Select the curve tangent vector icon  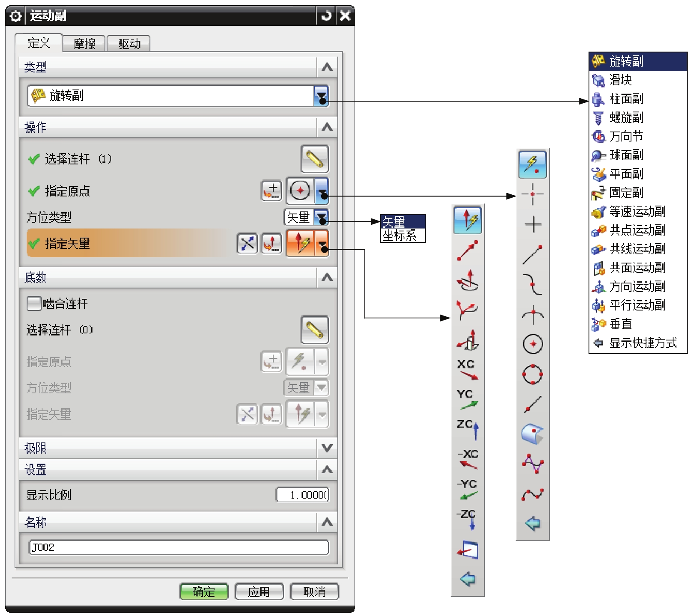click(x=467, y=310)
